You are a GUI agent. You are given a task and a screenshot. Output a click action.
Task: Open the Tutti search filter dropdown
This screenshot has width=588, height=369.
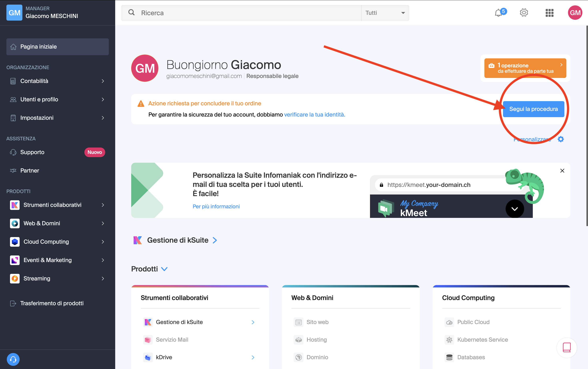click(x=385, y=13)
